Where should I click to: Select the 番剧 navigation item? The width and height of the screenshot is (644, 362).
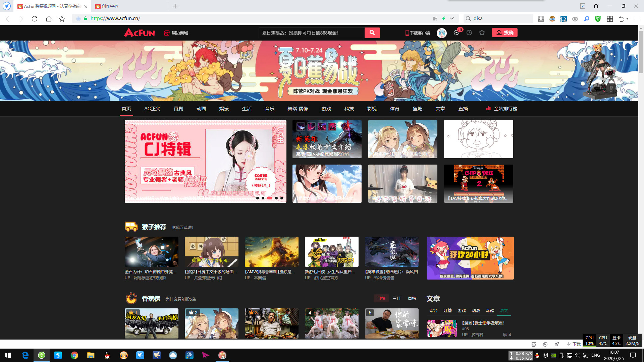pos(178,109)
